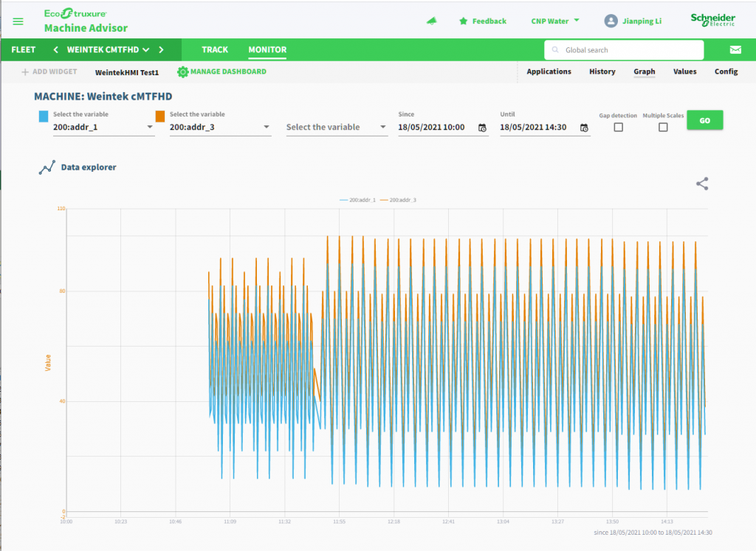Expand the WEINTEK CMTFHD machine dropdown
The height and width of the screenshot is (551, 756).
[x=108, y=49]
